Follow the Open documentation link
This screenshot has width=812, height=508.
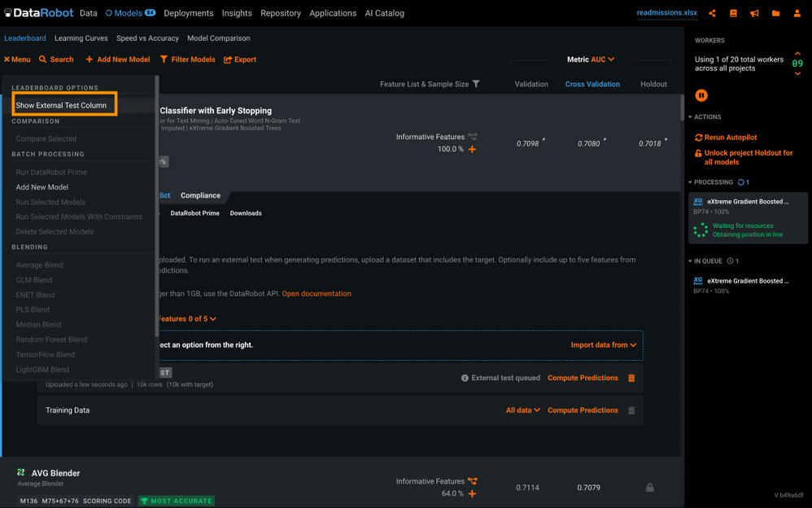point(317,294)
